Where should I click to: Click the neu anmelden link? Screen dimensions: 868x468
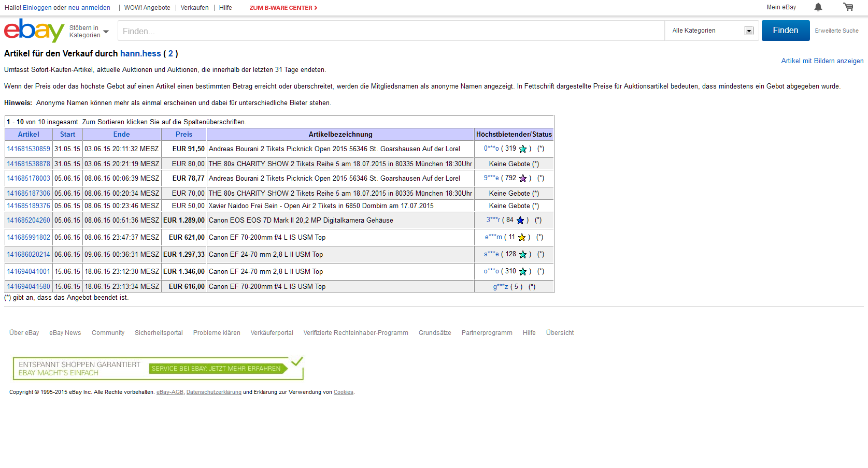click(89, 8)
